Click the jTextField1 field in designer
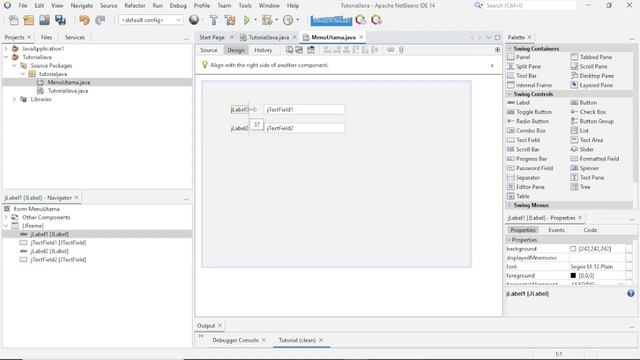The image size is (640, 360). pyautogui.click(x=304, y=109)
